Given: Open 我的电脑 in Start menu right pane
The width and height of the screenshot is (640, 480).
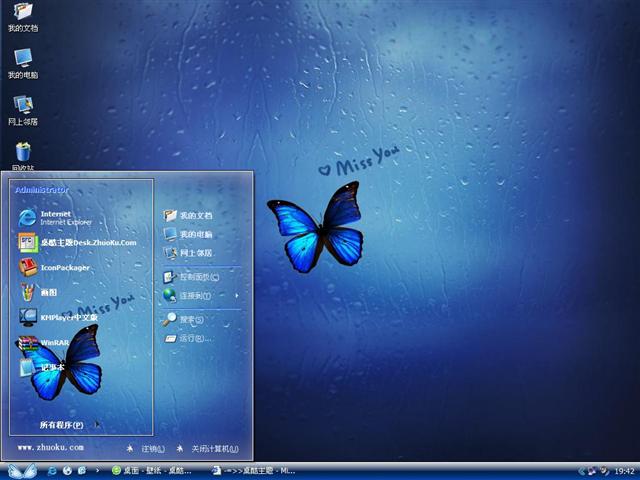Looking at the screenshot, I should (x=188, y=234).
